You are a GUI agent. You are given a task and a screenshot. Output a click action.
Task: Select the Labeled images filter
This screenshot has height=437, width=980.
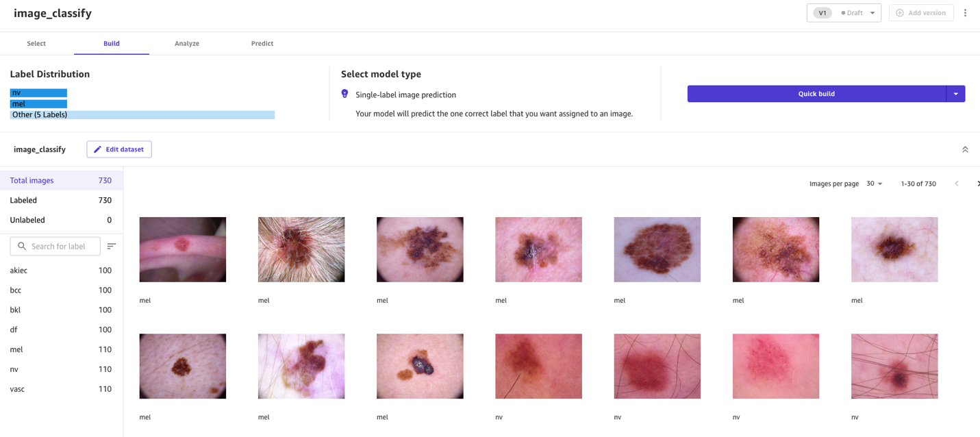(x=61, y=200)
